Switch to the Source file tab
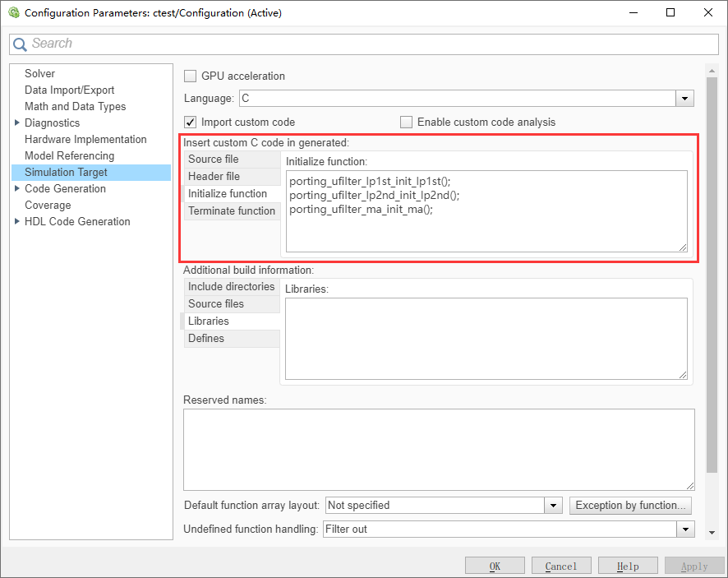Screen dimensions: 728x578 (233, 160)
